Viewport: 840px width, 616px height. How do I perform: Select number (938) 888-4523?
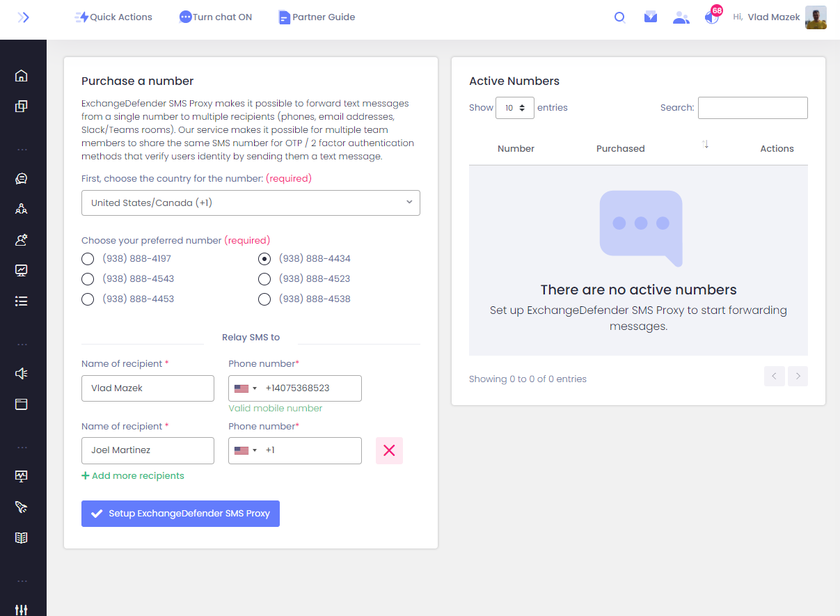pyautogui.click(x=264, y=279)
